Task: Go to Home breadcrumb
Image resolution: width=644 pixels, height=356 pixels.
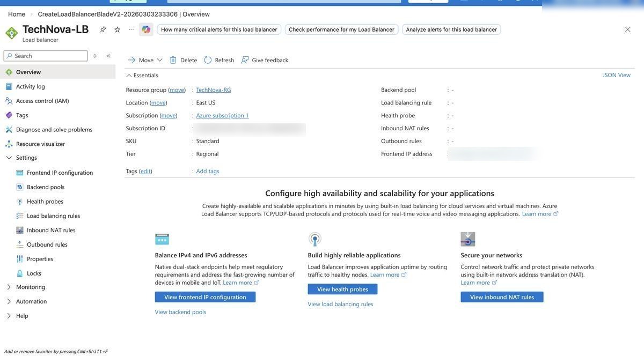Action: pyautogui.click(x=17, y=14)
